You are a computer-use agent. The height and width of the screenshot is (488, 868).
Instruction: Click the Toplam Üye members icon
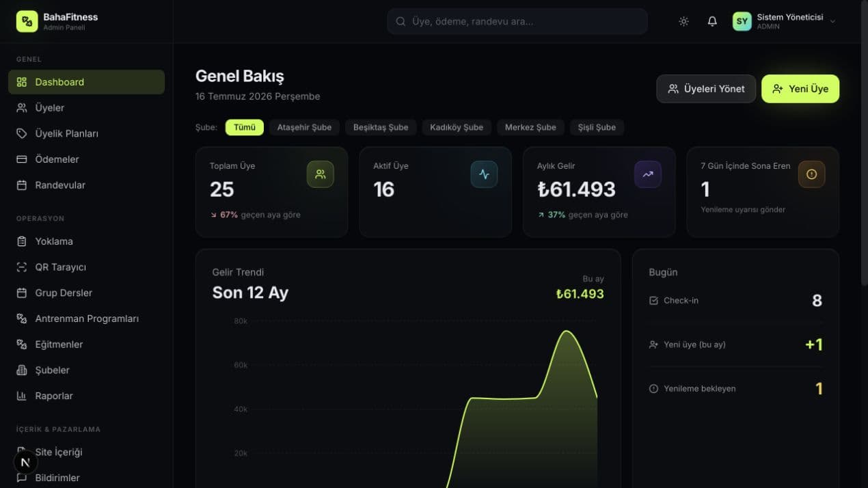(x=321, y=174)
